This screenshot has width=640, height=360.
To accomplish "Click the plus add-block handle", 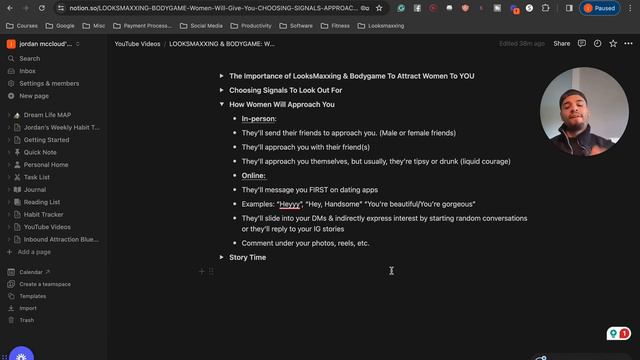I will 201,271.
